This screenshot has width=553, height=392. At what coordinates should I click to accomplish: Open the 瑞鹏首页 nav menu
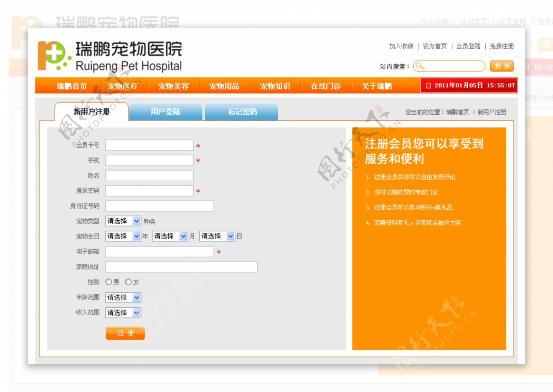coord(72,86)
